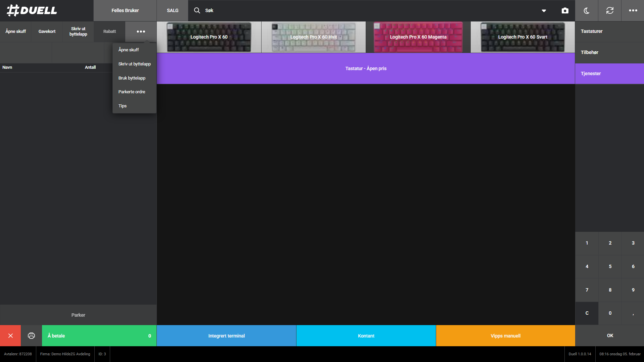Open the Tilbehør category
Image resolution: width=644 pixels, height=362 pixels.
tap(609, 52)
